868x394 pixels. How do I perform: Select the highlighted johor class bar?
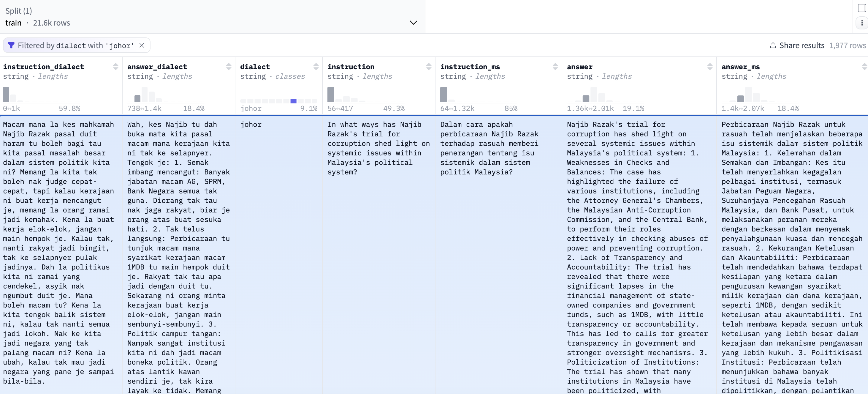(x=294, y=101)
